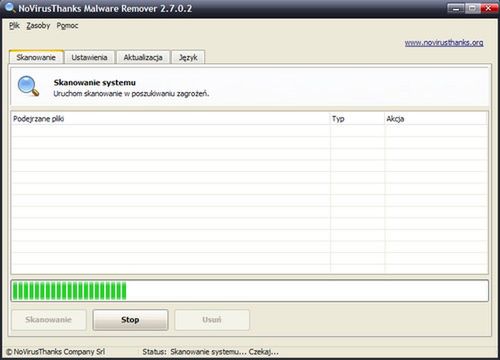This screenshot has width=500, height=360.
Task: Switch to the Aktualizacja tab
Action: [143, 57]
